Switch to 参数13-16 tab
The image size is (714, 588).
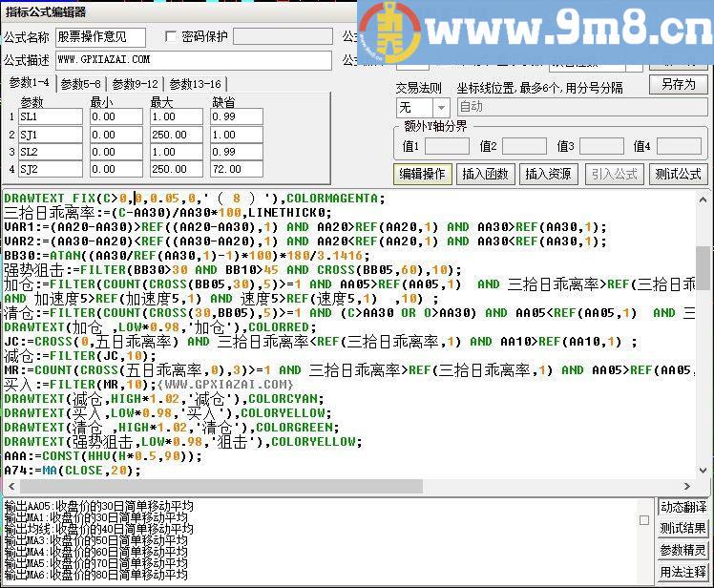pyautogui.click(x=195, y=84)
